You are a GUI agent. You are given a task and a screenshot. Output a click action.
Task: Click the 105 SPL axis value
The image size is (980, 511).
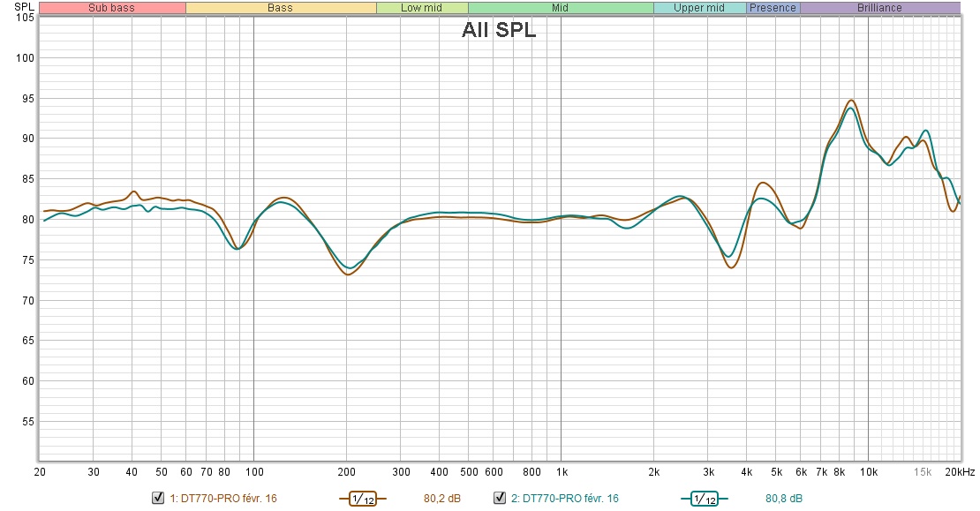point(25,18)
